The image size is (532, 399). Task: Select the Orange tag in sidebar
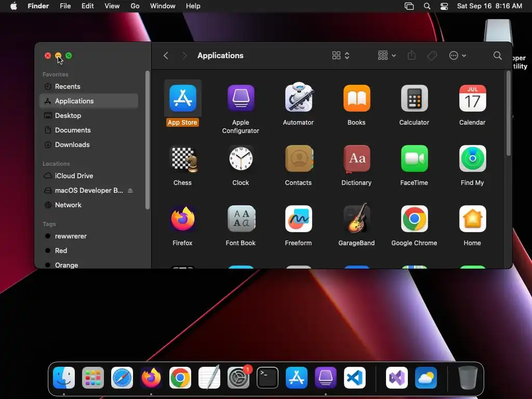[x=89, y=265]
